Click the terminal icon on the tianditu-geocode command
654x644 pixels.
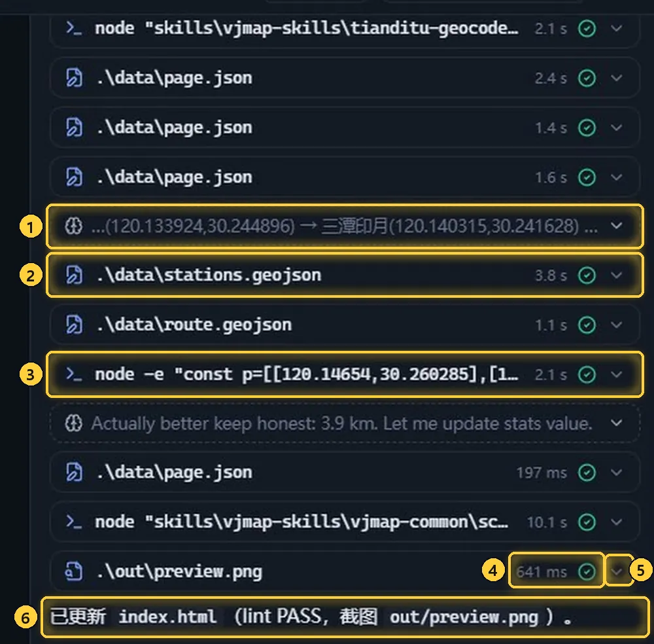[74, 28]
